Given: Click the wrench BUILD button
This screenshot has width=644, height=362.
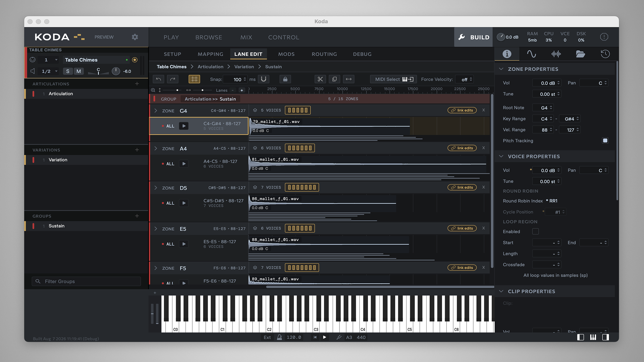Looking at the screenshot, I should coord(473,37).
